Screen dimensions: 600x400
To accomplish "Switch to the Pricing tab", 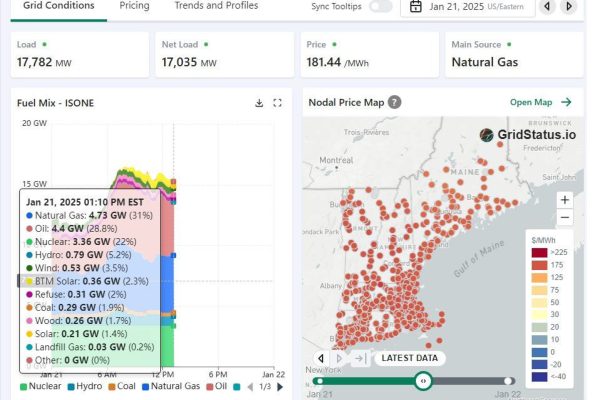I will pyautogui.click(x=134, y=6).
